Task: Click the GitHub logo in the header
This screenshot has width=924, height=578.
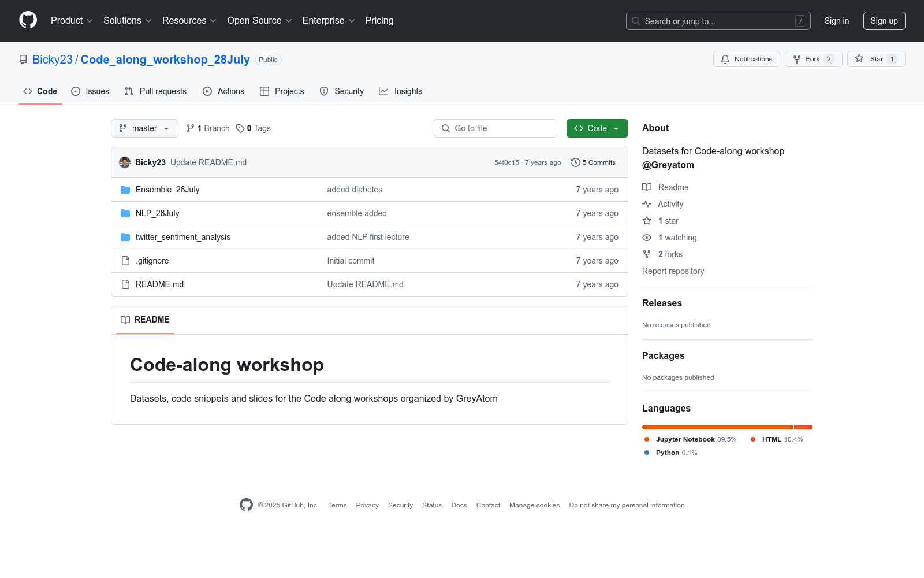Action: click(x=28, y=20)
